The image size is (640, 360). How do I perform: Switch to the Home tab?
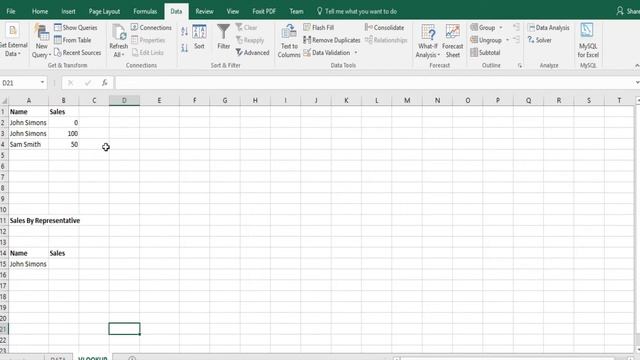pyautogui.click(x=40, y=11)
